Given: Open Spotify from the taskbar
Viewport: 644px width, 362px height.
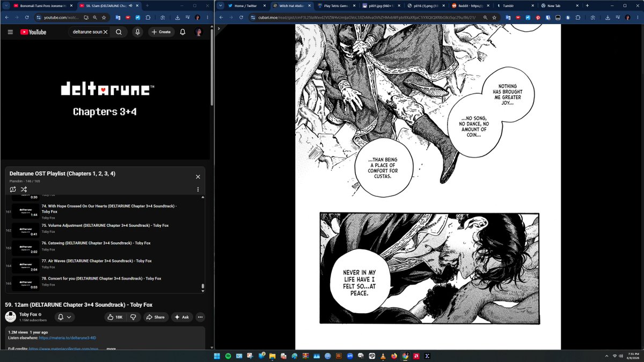Looking at the screenshot, I should [229, 356].
